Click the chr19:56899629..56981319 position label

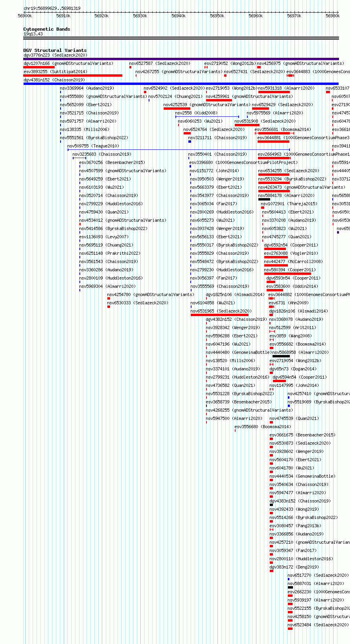click(52, 8)
